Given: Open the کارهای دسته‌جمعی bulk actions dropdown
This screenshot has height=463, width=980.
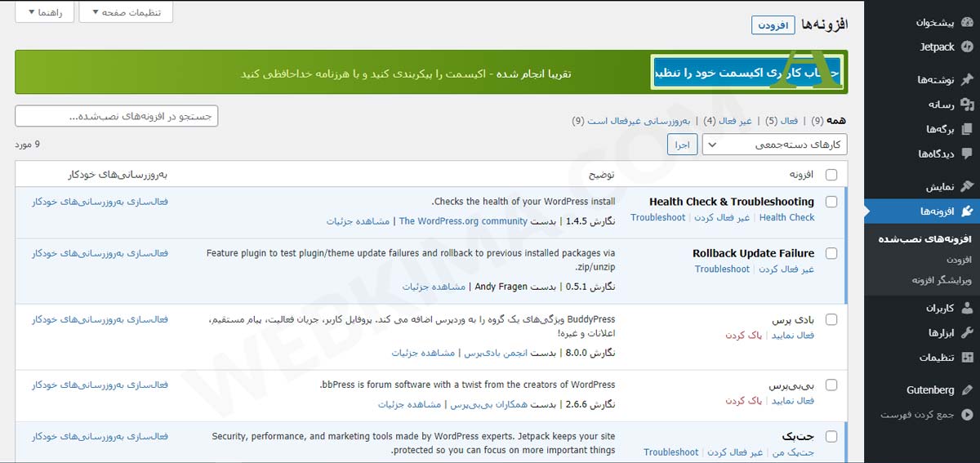Looking at the screenshot, I should pyautogui.click(x=775, y=145).
